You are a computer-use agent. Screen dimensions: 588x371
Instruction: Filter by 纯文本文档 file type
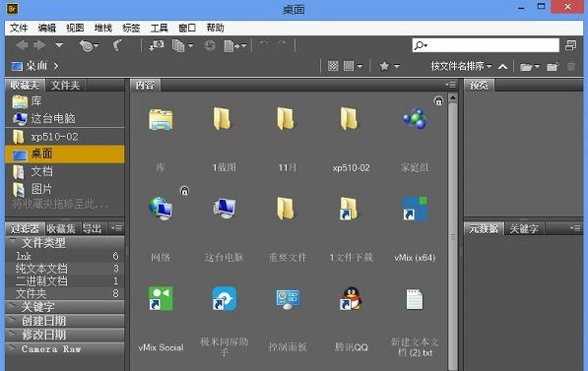coord(64,269)
